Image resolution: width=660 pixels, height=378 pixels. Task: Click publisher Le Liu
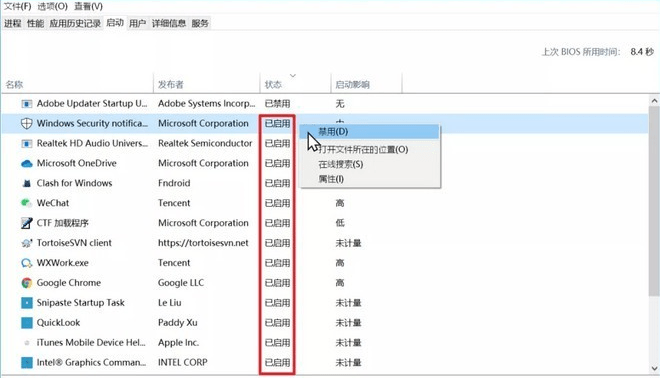170,303
